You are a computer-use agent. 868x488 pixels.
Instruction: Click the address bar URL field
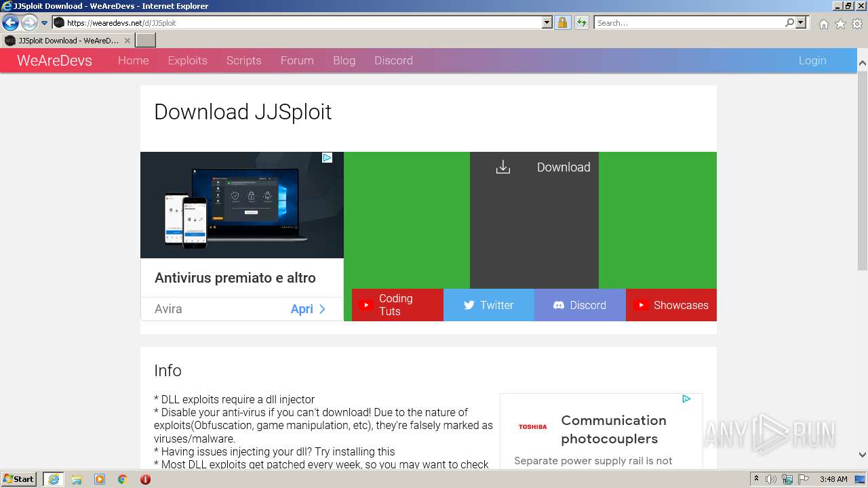click(x=302, y=22)
